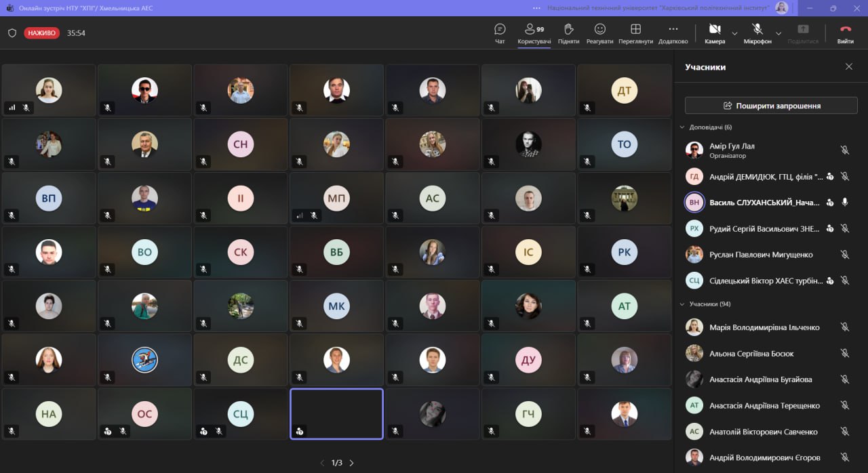Collapse the Учасники (94) section

pyautogui.click(x=682, y=304)
